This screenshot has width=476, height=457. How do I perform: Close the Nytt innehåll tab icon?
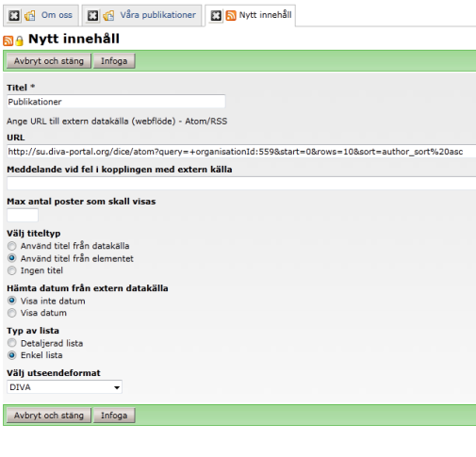[x=216, y=15]
